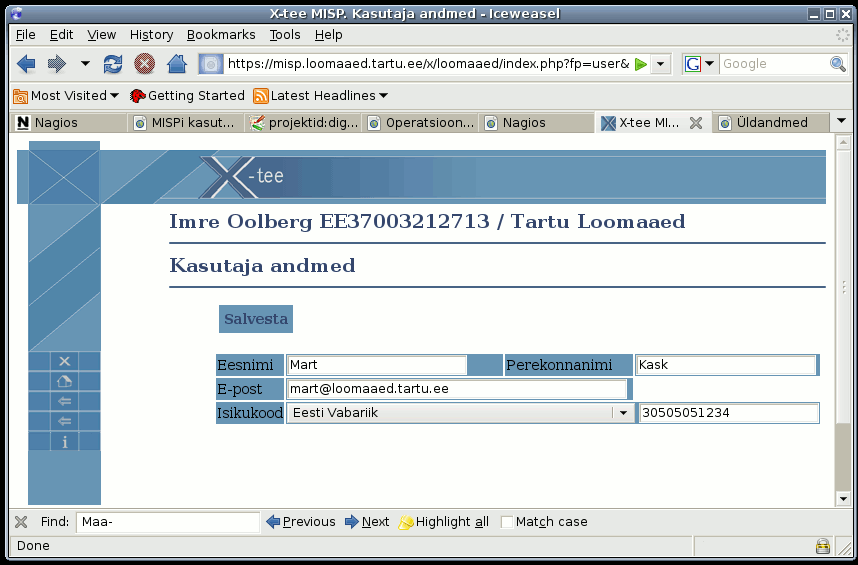
Task: Find Previous match
Action: click(301, 522)
